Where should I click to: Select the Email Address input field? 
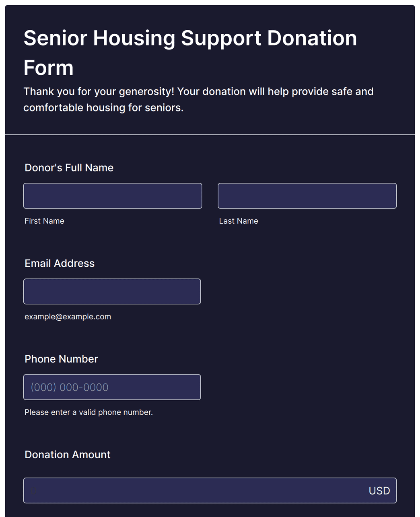(112, 291)
